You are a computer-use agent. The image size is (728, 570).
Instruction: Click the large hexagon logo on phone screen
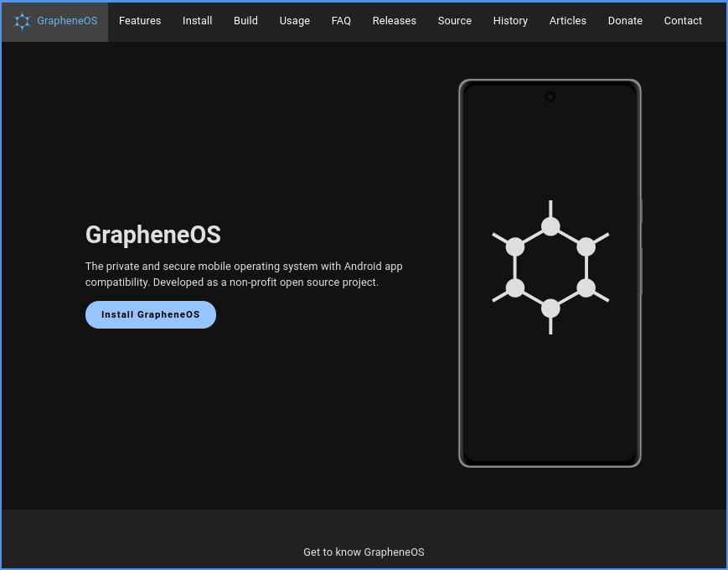[550, 267]
